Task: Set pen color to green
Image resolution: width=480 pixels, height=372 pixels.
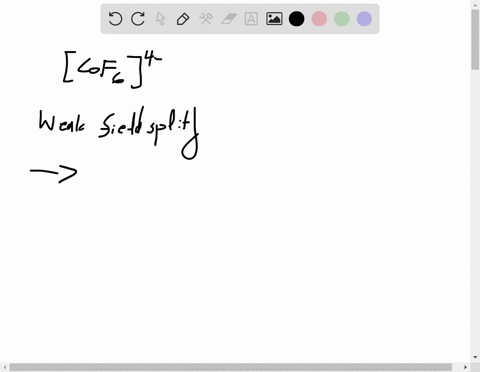Action: point(342,19)
